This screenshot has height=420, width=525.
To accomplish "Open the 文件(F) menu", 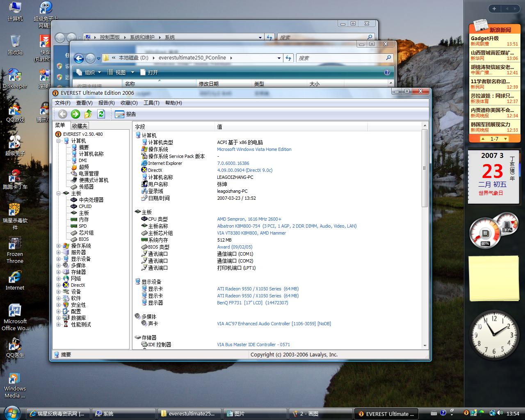I will (63, 103).
